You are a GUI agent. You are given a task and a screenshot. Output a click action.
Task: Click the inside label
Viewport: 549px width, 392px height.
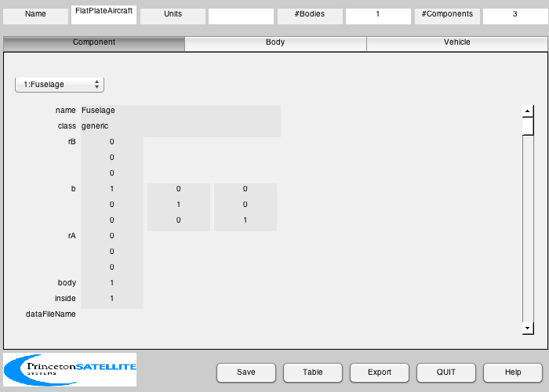(65, 299)
